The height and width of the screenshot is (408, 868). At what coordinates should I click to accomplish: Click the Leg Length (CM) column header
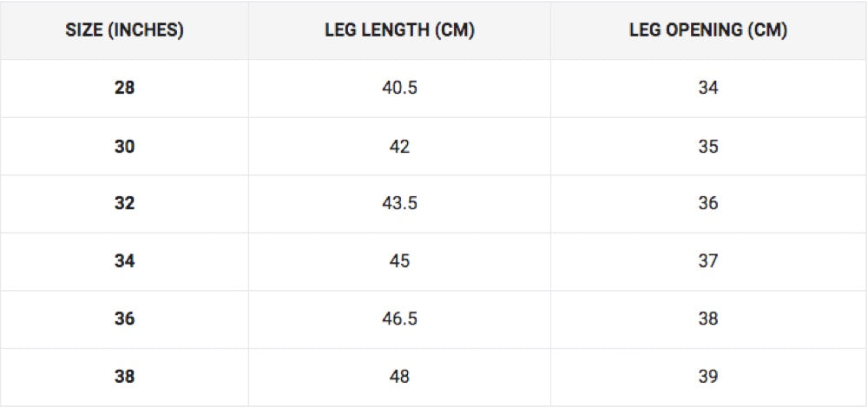tap(399, 30)
